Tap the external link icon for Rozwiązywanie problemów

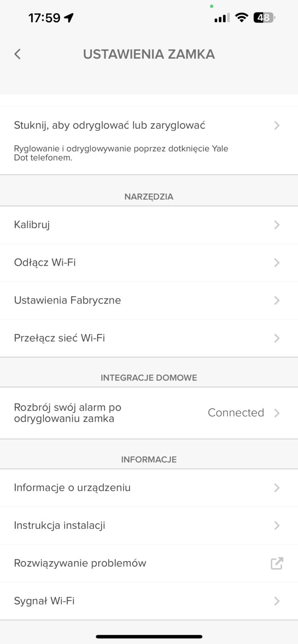(x=277, y=563)
